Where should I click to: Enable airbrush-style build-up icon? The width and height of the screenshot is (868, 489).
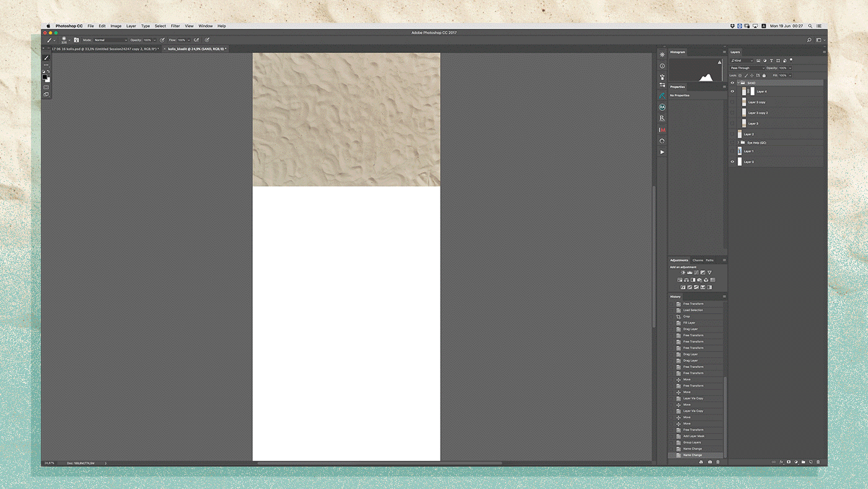click(197, 40)
